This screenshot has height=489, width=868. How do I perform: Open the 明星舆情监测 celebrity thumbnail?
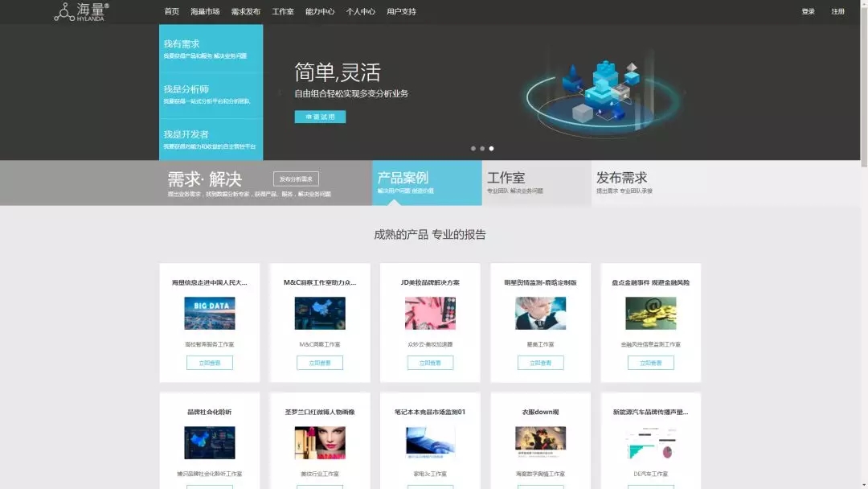pos(540,313)
